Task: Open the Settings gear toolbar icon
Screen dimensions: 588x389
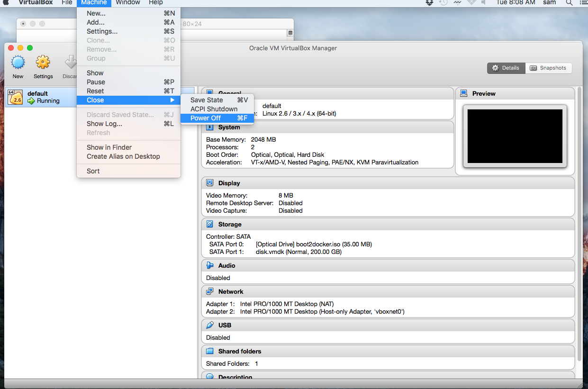Action: [x=43, y=63]
